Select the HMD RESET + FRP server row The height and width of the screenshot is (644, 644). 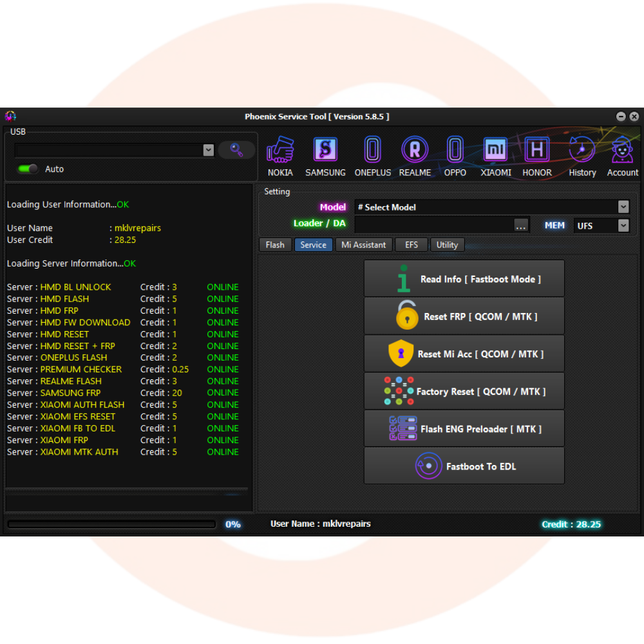click(123, 346)
